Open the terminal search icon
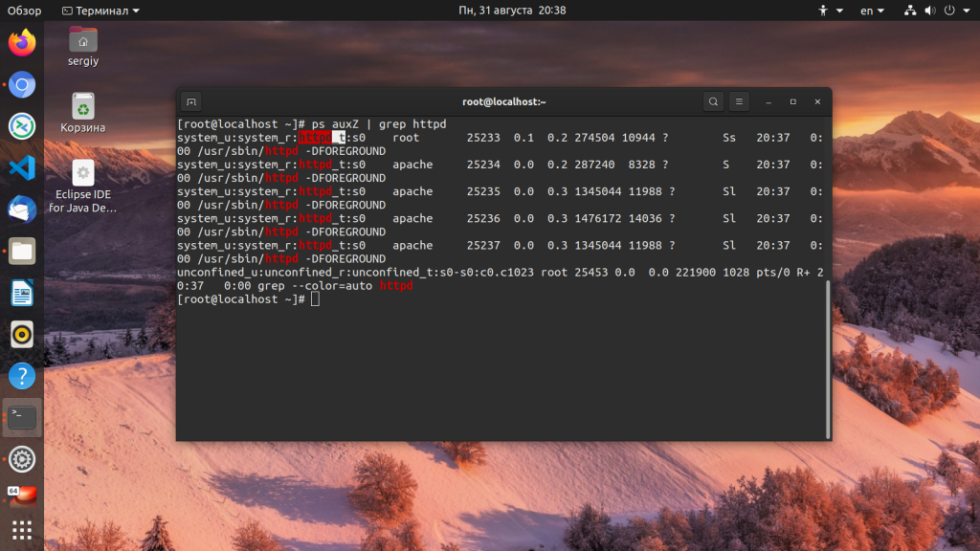This screenshot has height=551, width=980. click(713, 101)
